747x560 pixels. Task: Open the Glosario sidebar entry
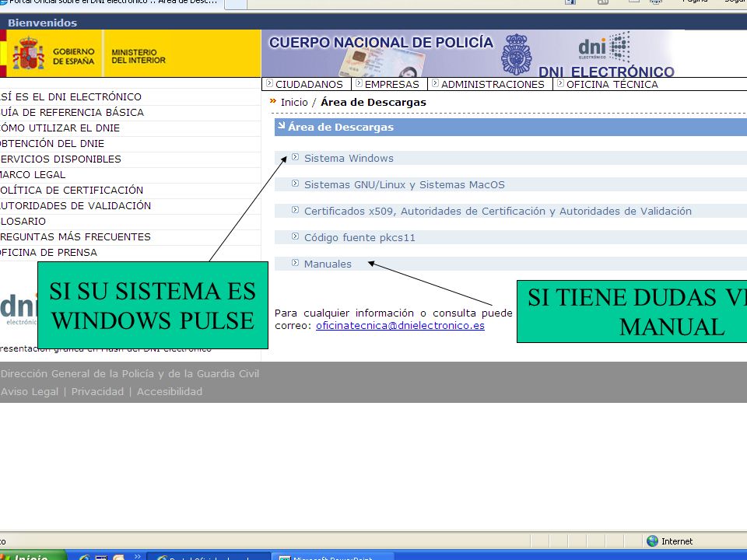(23, 222)
